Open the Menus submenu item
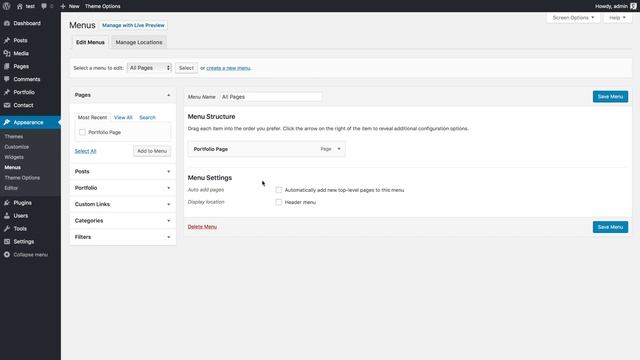 pos(13,167)
